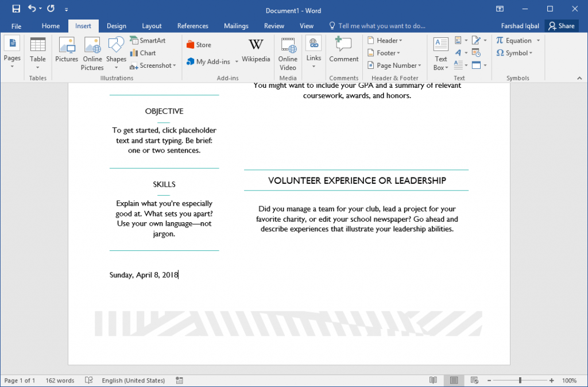The width and height of the screenshot is (588, 387).
Task: Insert an Online Video
Action: [288, 53]
